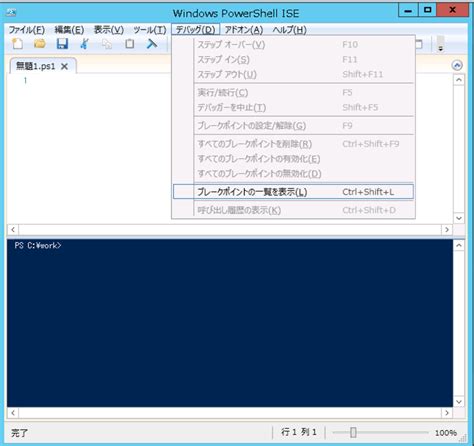Viewport: 474px width, 446px height.
Task: Click the Paste clipboard icon
Action: pos(130,44)
